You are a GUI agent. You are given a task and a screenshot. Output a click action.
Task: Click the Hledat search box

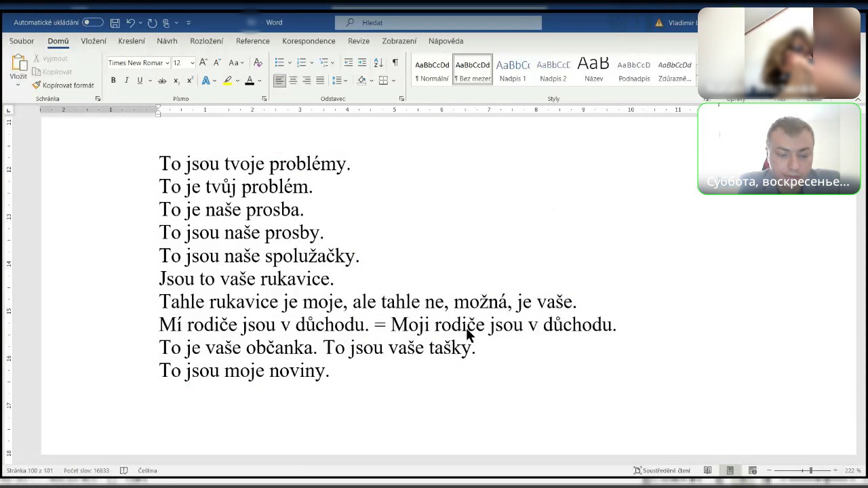[438, 22]
